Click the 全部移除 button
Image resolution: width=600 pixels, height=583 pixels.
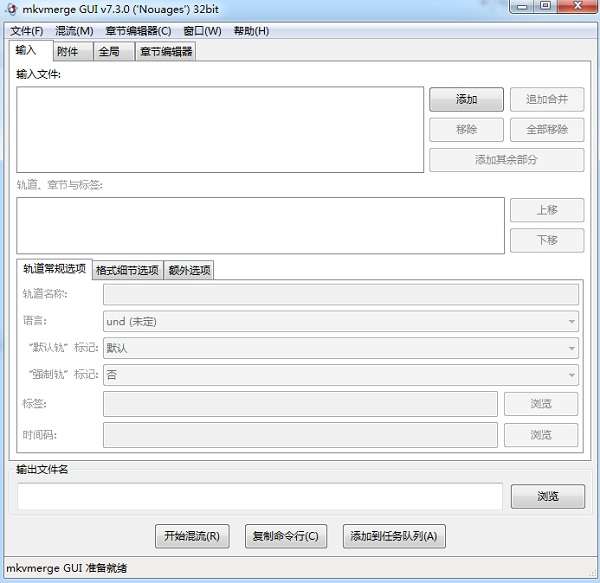tap(547, 130)
